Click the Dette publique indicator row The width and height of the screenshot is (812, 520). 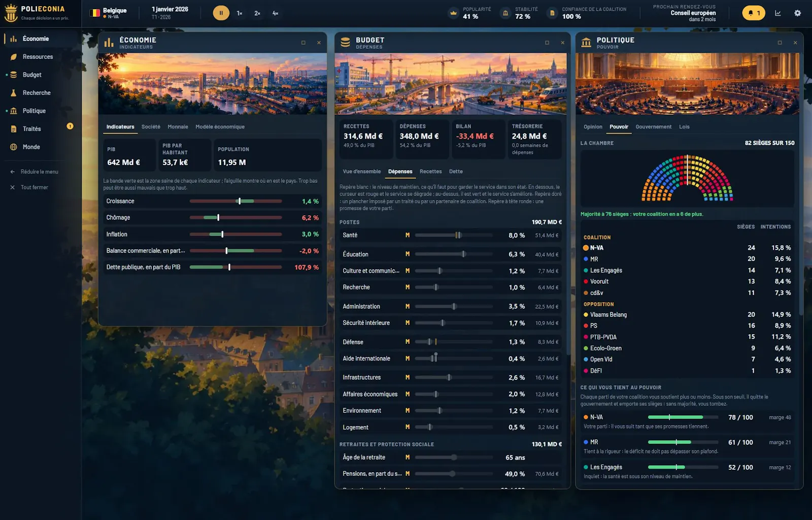(212, 267)
